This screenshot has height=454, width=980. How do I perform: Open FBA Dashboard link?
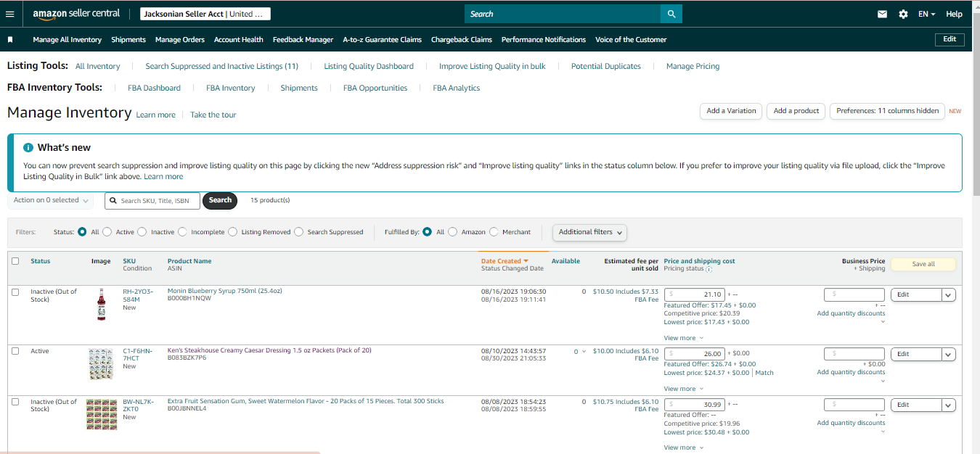tap(154, 88)
